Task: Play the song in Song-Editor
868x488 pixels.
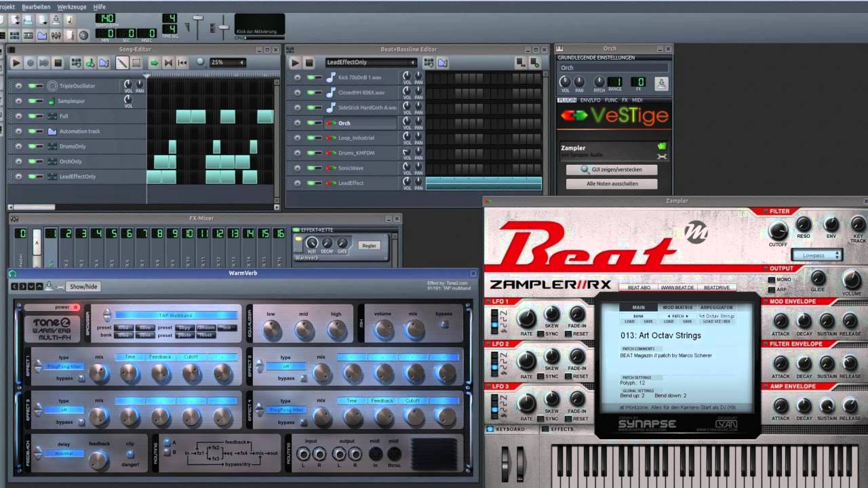Action: coord(16,62)
